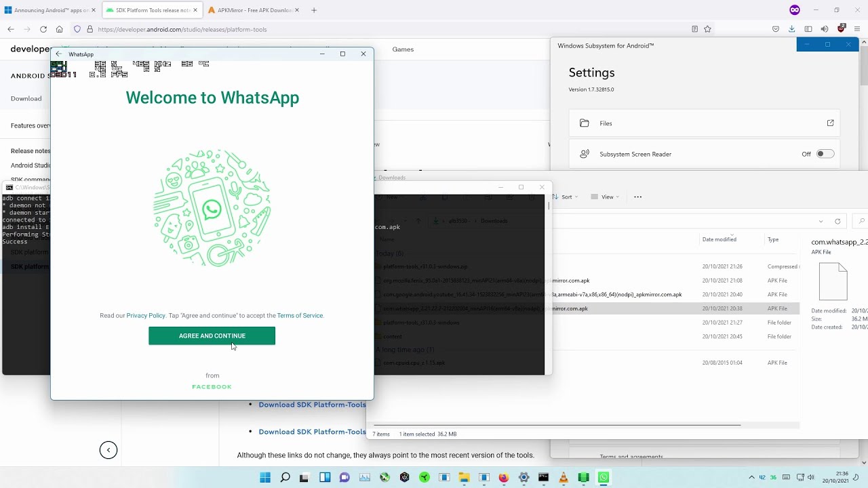
Task: Click the Subsystem Screen Reader person icon
Action: click(584, 154)
